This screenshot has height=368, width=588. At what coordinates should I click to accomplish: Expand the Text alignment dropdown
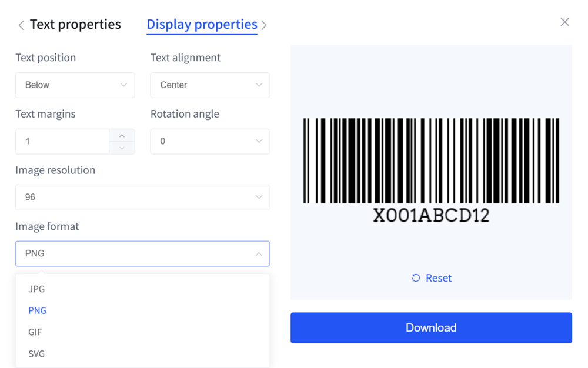coord(210,85)
